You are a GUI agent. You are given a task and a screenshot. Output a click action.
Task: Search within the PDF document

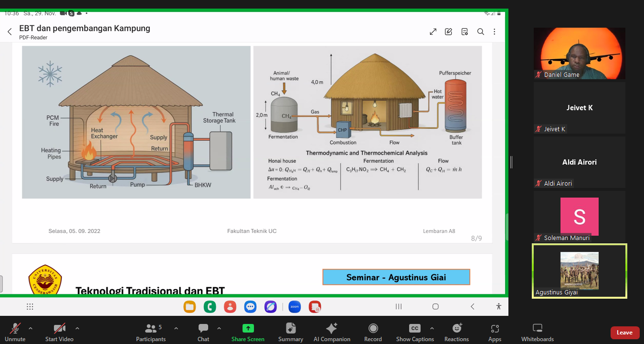tap(481, 32)
